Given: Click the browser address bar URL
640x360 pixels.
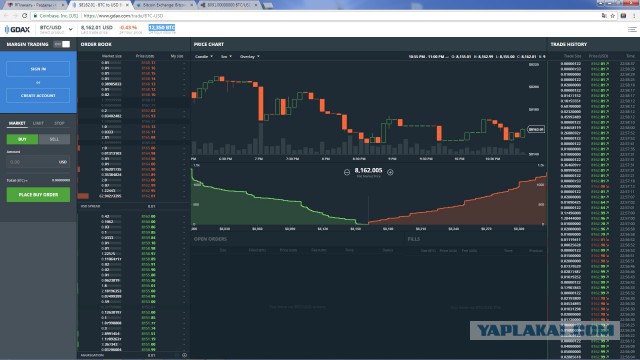Looking at the screenshot, I should coord(123,16).
